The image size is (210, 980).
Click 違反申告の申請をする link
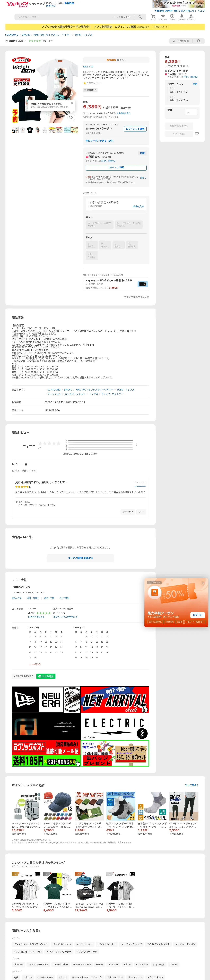tap(136, 297)
